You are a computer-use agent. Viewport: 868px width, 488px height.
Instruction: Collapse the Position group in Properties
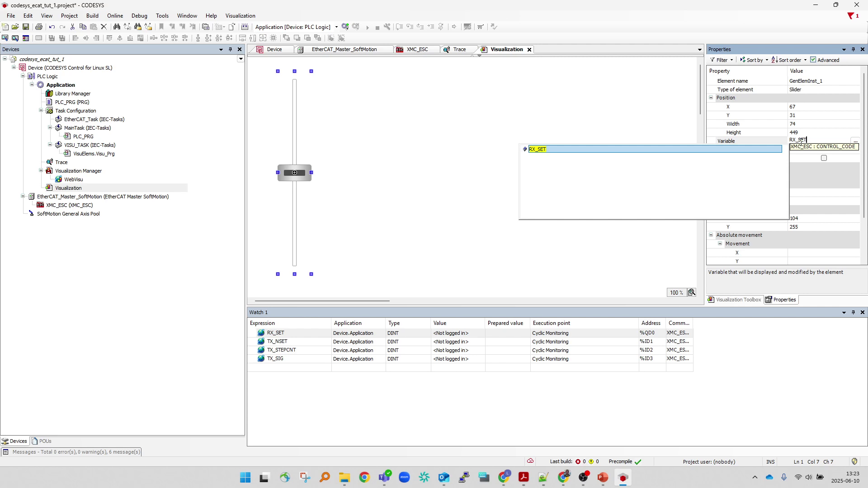pyautogui.click(x=711, y=98)
